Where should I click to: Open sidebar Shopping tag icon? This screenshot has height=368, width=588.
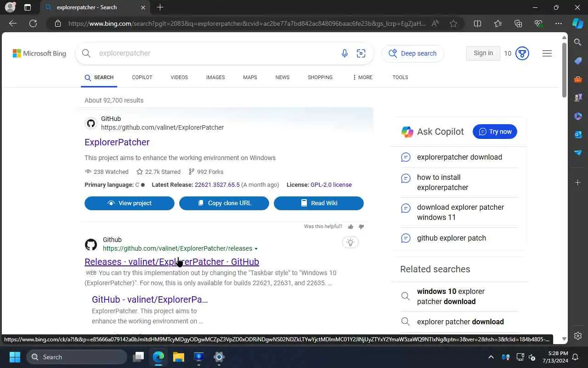coord(578,61)
